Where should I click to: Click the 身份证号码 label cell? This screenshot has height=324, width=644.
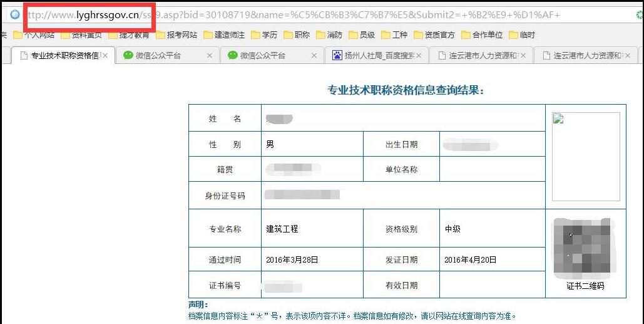point(225,196)
